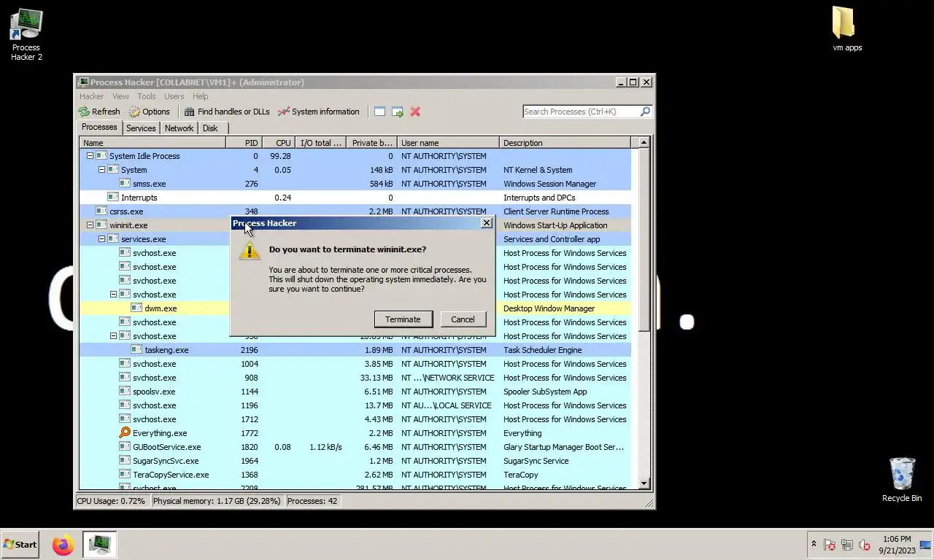Open the Tools menu
Viewport: 934px width, 560px height.
coord(147,96)
